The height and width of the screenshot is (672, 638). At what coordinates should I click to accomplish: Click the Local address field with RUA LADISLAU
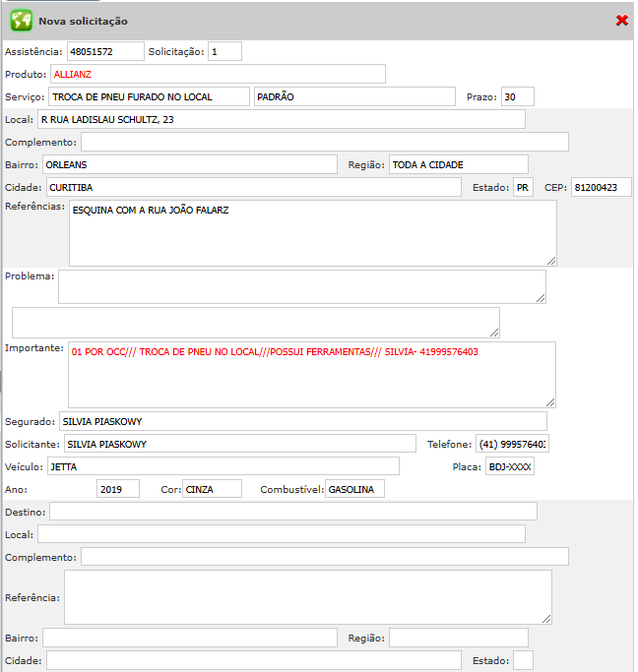coord(281,119)
